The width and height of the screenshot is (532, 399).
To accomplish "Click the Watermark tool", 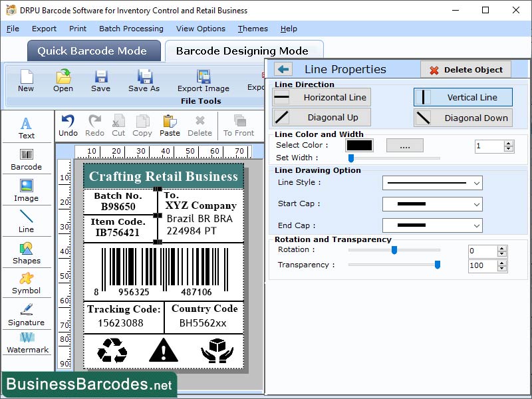I will click(x=27, y=342).
